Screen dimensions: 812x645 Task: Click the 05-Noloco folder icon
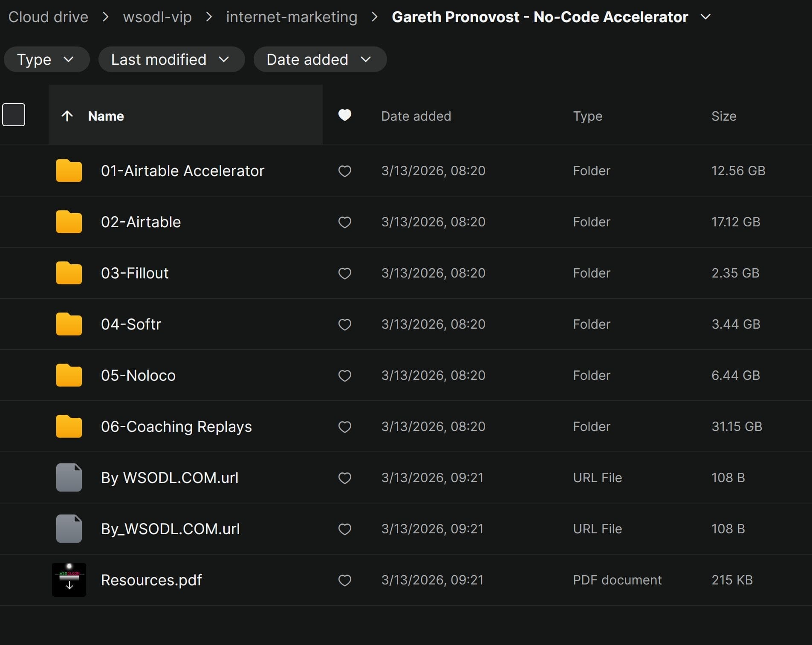(x=69, y=376)
